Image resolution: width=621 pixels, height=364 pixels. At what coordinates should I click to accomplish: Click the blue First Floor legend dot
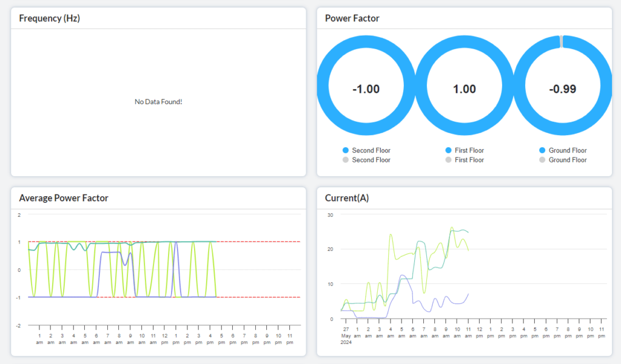coord(449,150)
